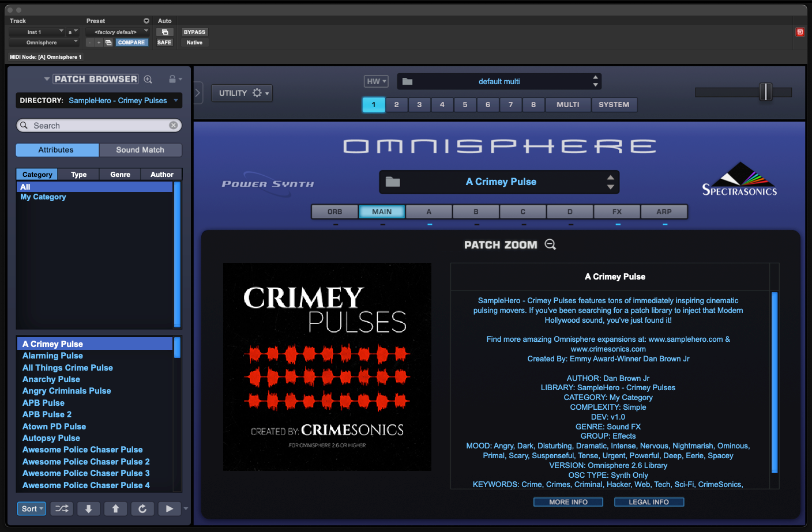Open the Inst 1 track selector dropdown
This screenshot has width=812, height=532.
pyautogui.click(x=36, y=32)
